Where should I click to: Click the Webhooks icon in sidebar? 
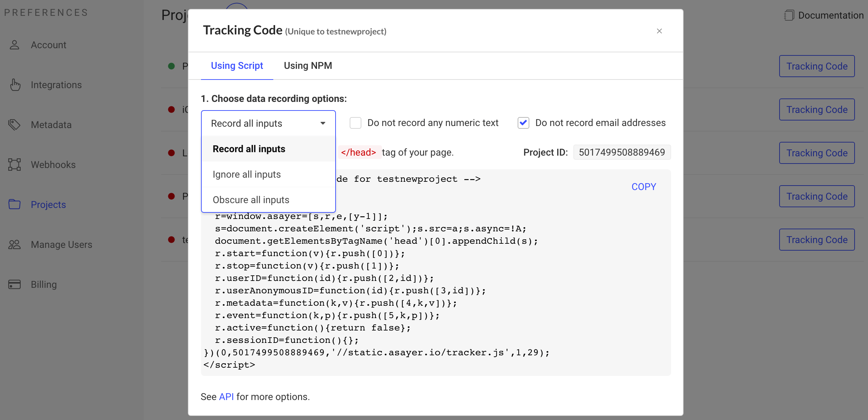14,165
